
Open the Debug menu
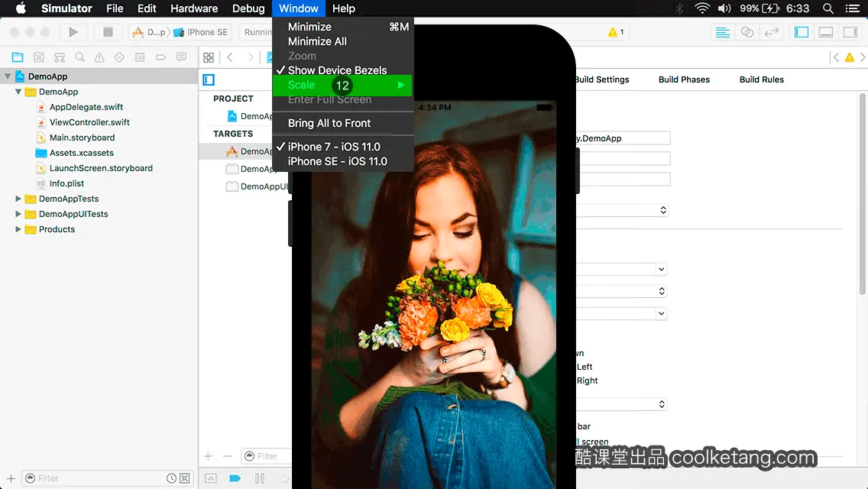coord(248,8)
